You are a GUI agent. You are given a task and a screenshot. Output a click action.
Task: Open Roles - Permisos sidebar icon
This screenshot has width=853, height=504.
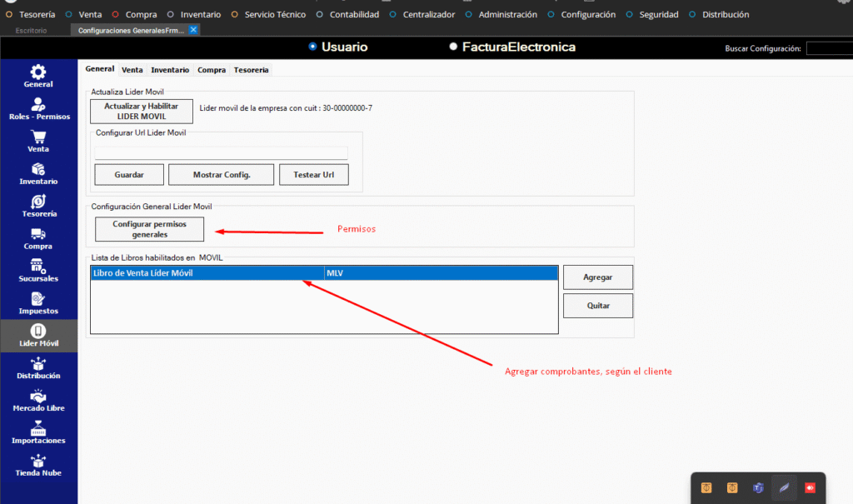click(x=38, y=106)
